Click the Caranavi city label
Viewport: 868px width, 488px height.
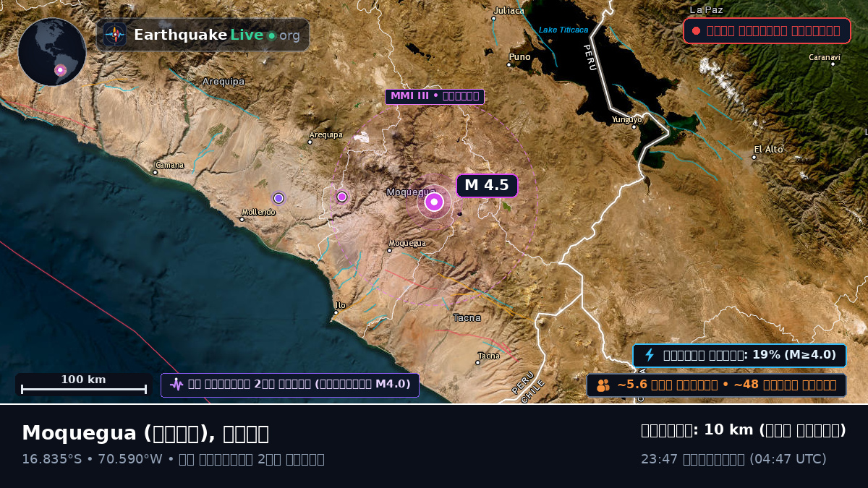tap(825, 57)
